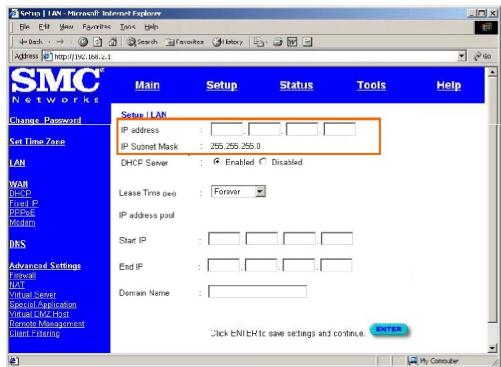The width and height of the screenshot is (501, 367).
Task: Open the Special Application link
Action: pos(43,304)
